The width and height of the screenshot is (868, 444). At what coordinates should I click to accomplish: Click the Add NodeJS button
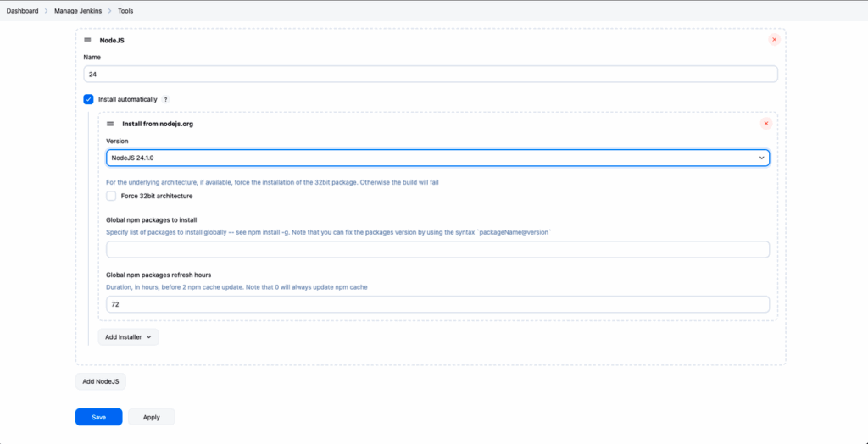101,381
